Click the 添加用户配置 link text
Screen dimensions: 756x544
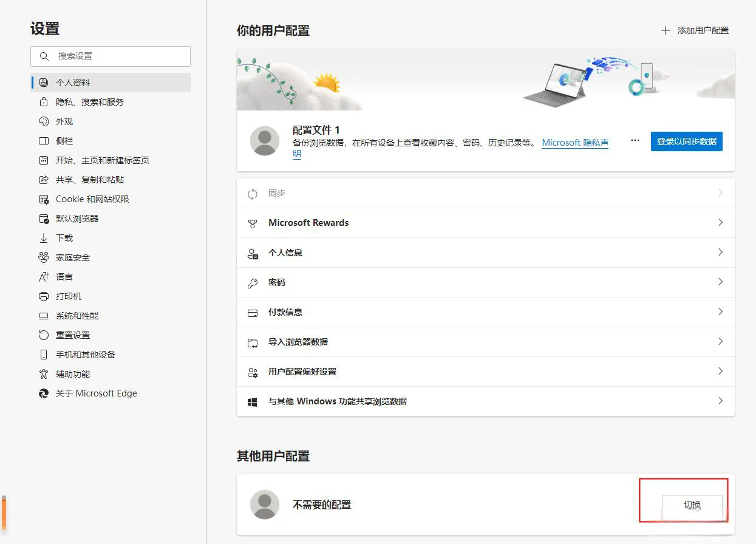pyautogui.click(x=703, y=30)
